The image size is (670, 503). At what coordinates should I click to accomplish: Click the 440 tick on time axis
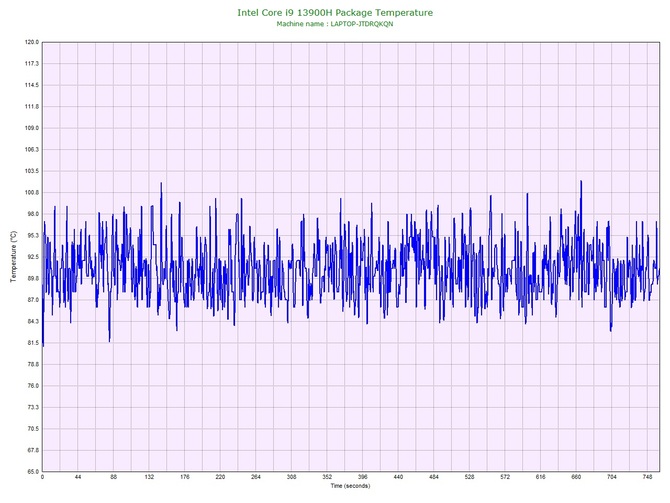pyautogui.click(x=398, y=477)
